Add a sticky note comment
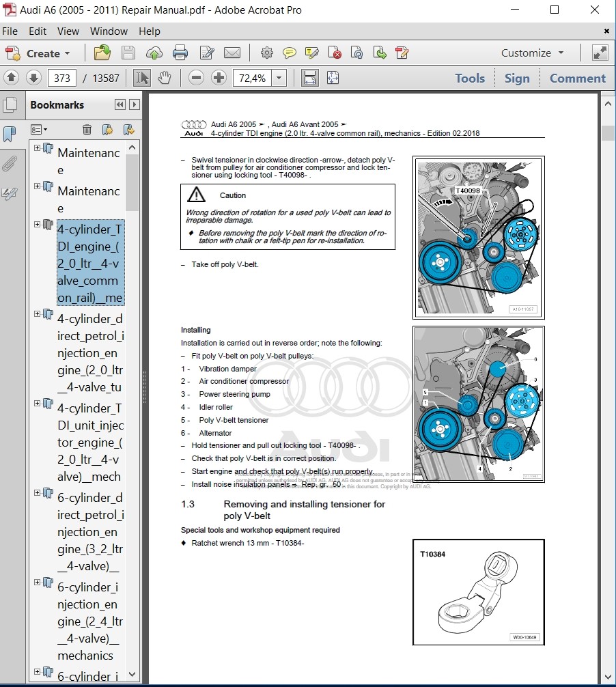 click(x=290, y=53)
